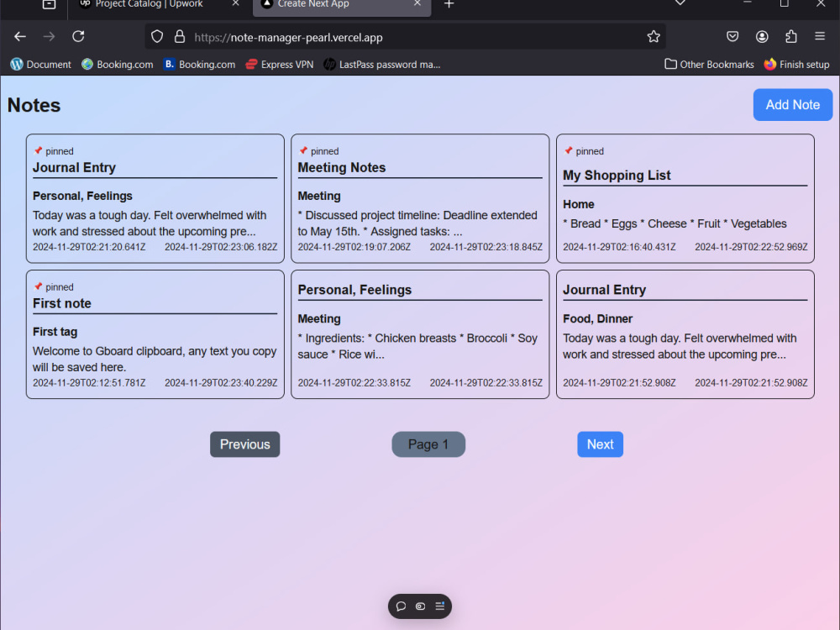Image resolution: width=840 pixels, height=630 pixels.
Task: Open the Booking.com bookmark with B icon
Action: click(x=199, y=65)
